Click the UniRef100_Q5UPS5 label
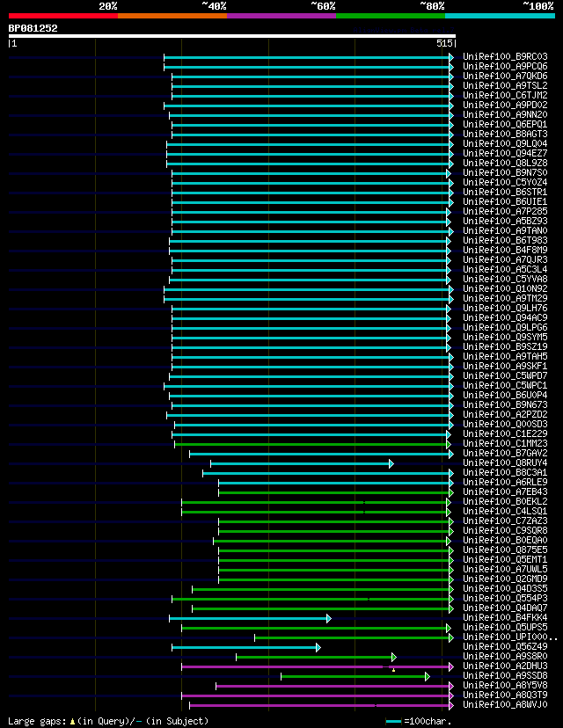The height and width of the screenshot is (728, 563). [x=505, y=627]
